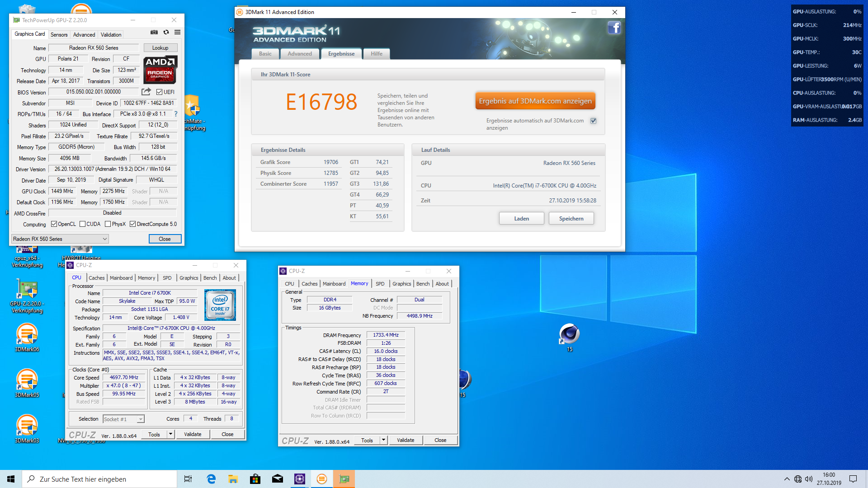Switch to GPU-Z Validation tab

(111, 35)
